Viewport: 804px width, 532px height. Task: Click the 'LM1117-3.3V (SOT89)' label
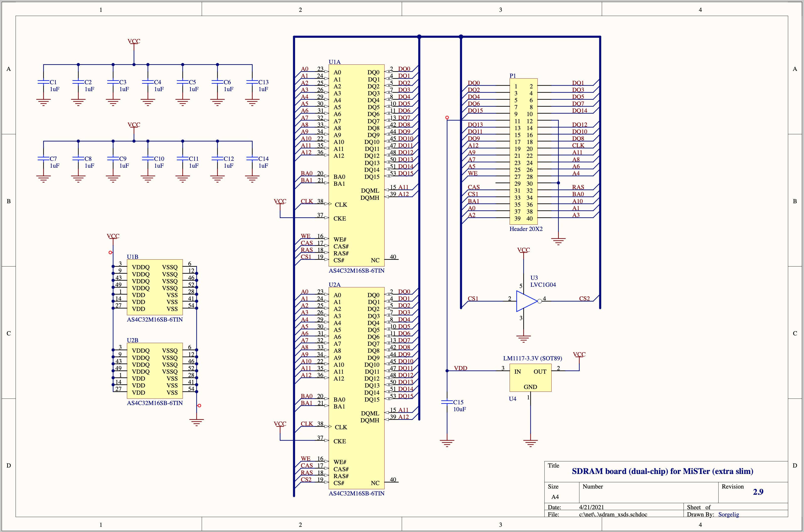tap(533, 358)
